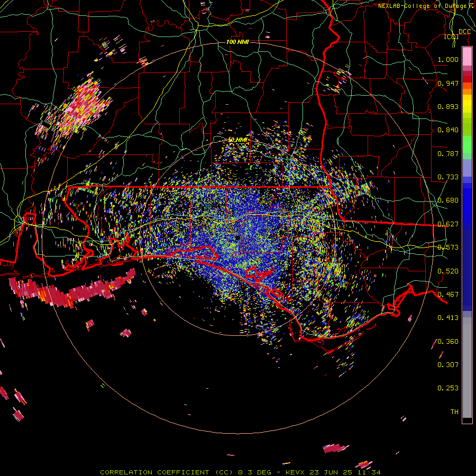Click the 0.307 scale value
This screenshot has width=476, height=476.
[448, 365]
